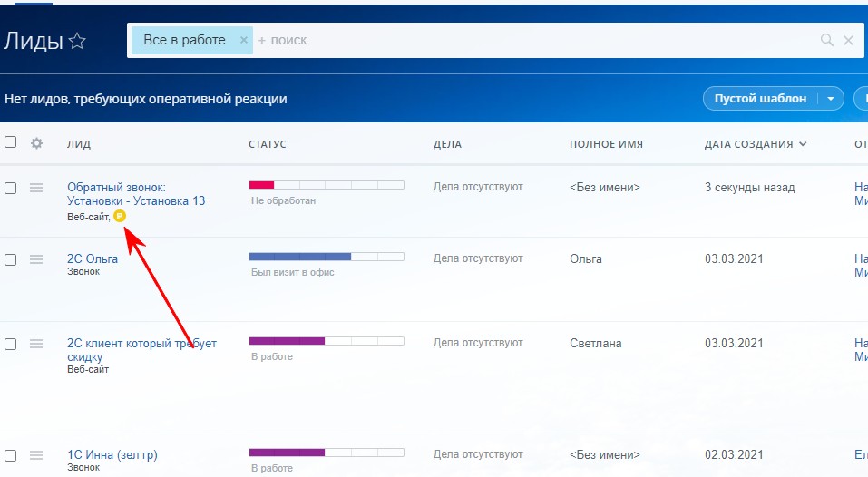Clear the search field with X icon
Screen dimensions: 868x477
pyautogui.click(x=848, y=40)
